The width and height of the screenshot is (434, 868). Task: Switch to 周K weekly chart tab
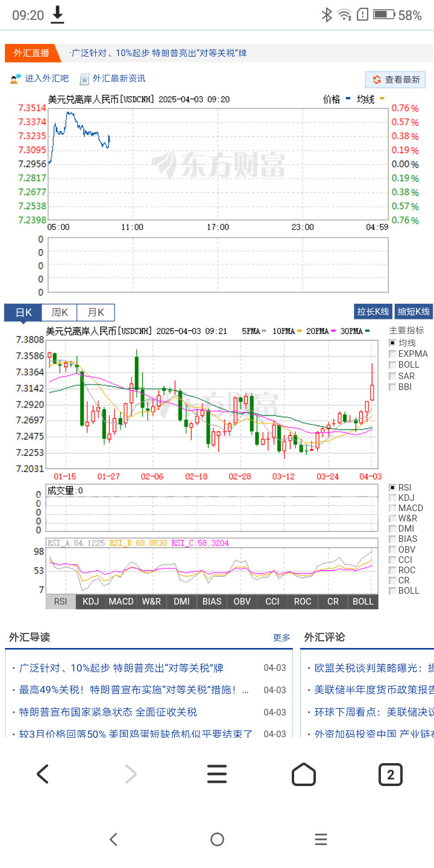(59, 312)
